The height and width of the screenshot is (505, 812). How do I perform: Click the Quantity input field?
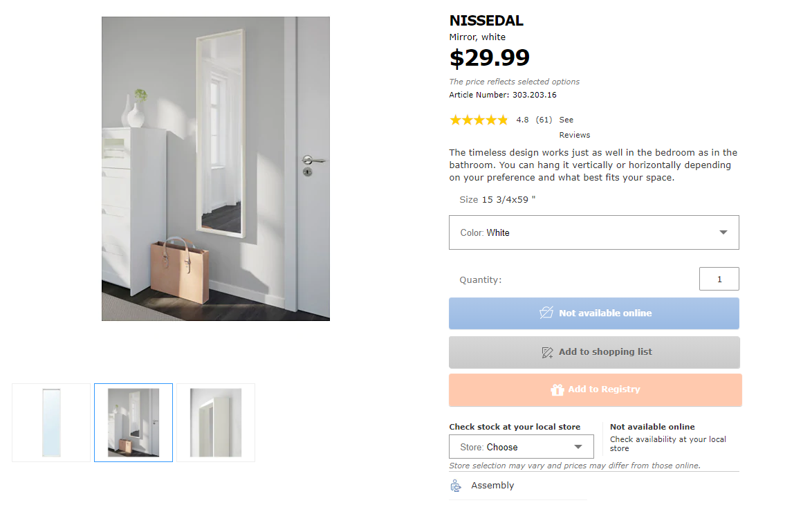719,279
